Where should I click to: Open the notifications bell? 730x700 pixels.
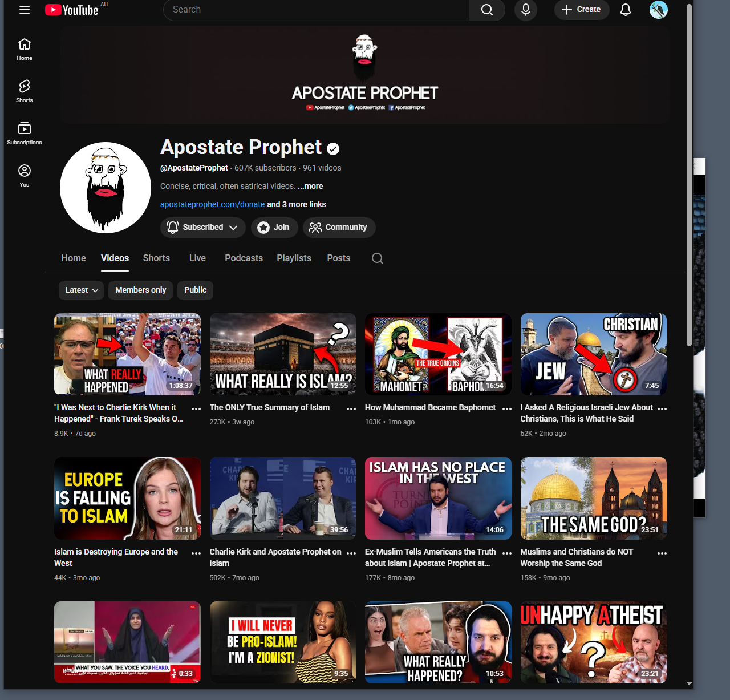(626, 10)
